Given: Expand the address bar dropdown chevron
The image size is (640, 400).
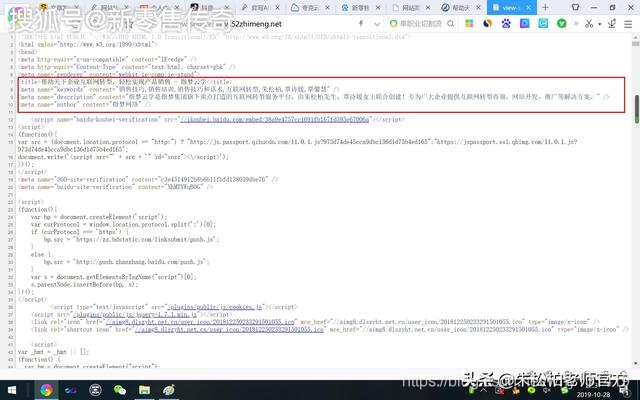Looking at the screenshot, I should click(x=377, y=24).
